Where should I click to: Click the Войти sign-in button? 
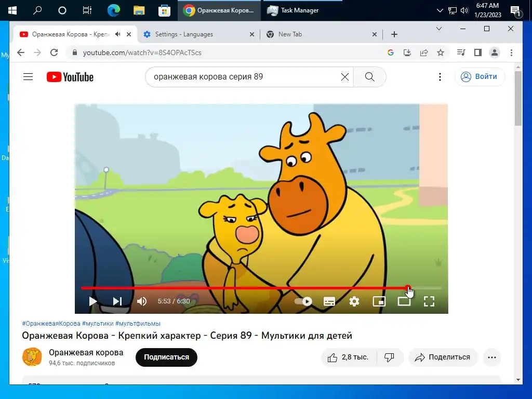480,77
